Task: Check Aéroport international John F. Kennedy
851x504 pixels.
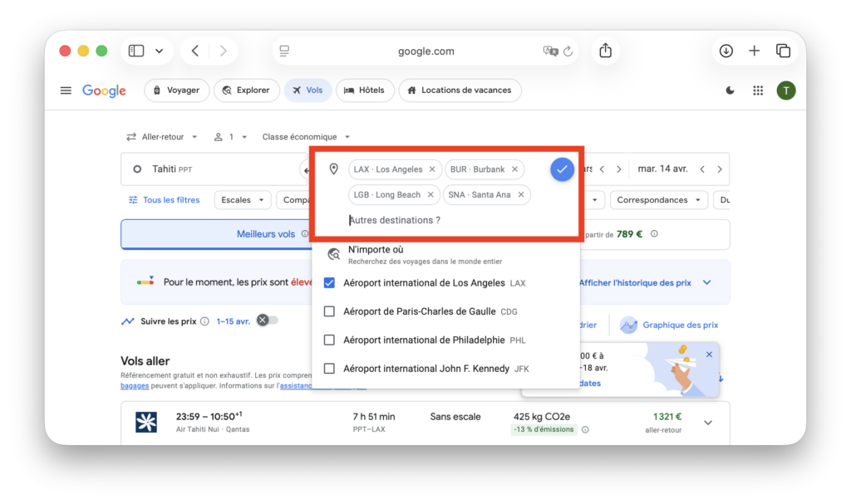Action: click(x=329, y=369)
